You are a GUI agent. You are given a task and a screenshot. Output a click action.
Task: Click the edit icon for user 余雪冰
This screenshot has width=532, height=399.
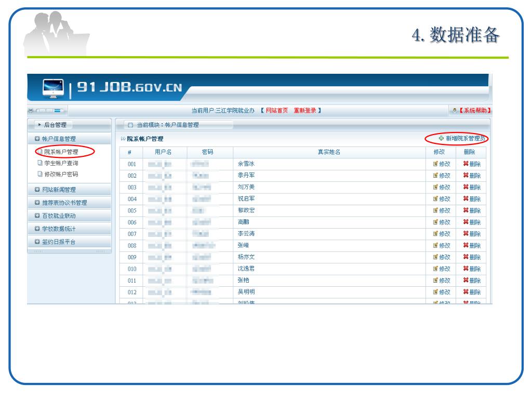(435, 164)
